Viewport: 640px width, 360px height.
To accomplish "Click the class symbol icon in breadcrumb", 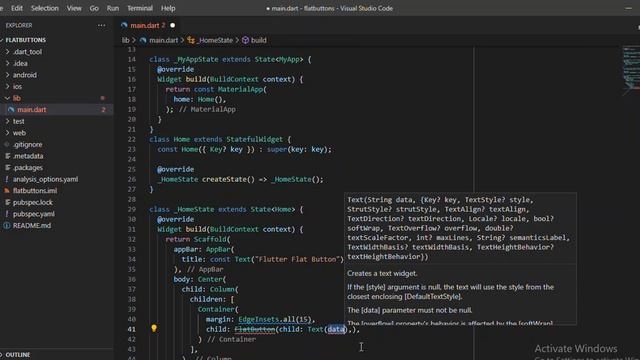I will point(191,40).
